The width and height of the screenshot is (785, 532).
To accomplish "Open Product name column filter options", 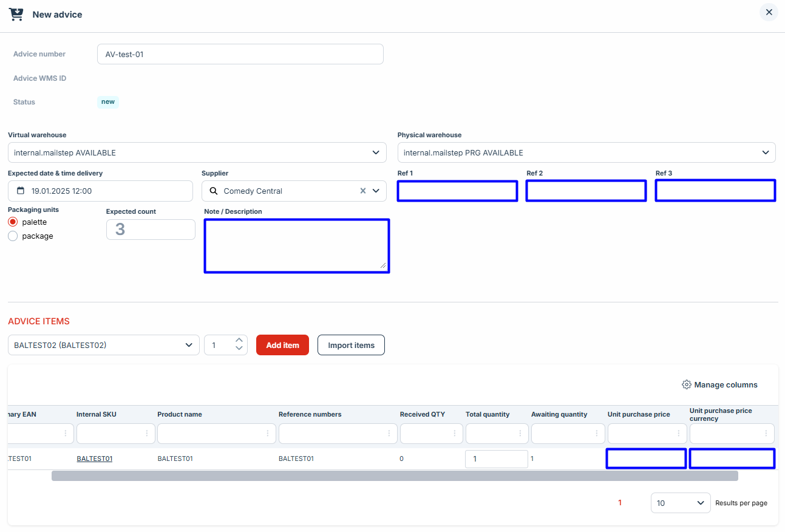I will coord(267,434).
